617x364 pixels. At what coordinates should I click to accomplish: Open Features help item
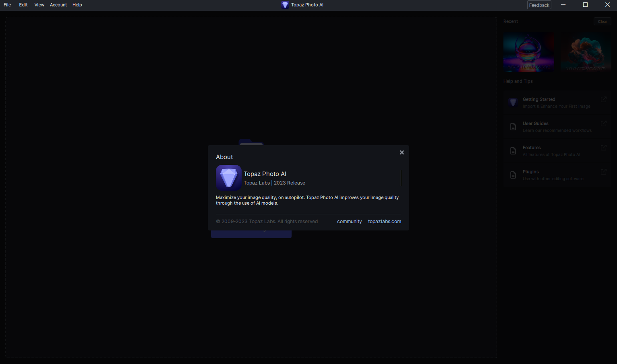tap(557, 151)
